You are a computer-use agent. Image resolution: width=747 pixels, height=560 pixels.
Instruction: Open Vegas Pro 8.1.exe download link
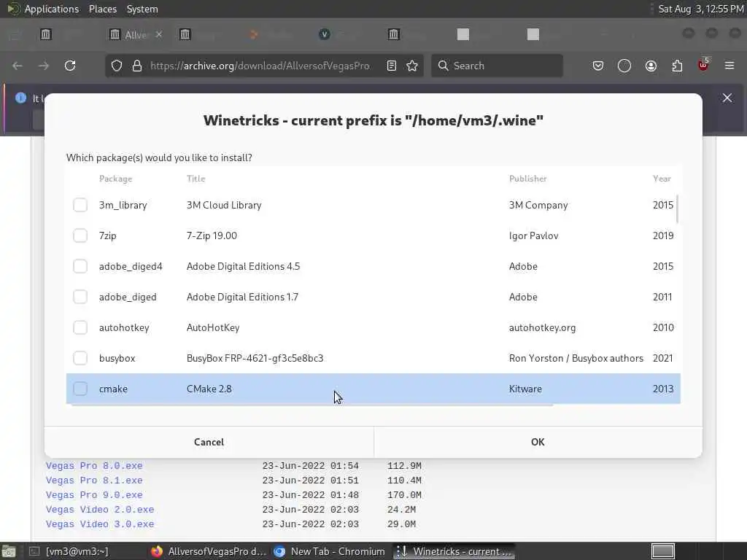(x=94, y=481)
